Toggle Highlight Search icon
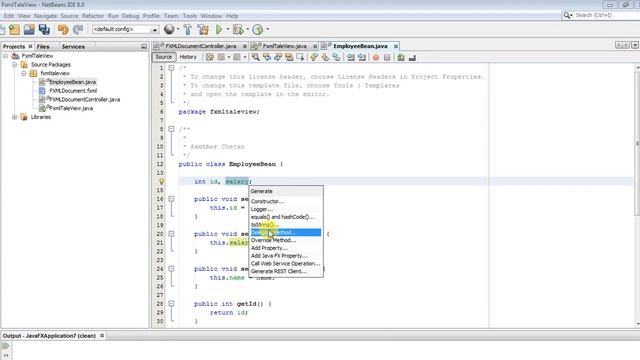This screenshot has height=360, width=640. click(289, 58)
